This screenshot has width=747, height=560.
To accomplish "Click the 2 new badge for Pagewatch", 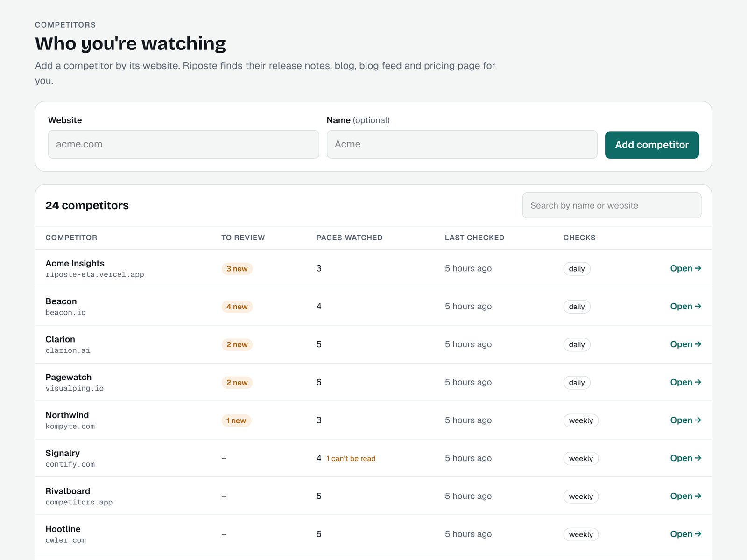I will (x=237, y=383).
